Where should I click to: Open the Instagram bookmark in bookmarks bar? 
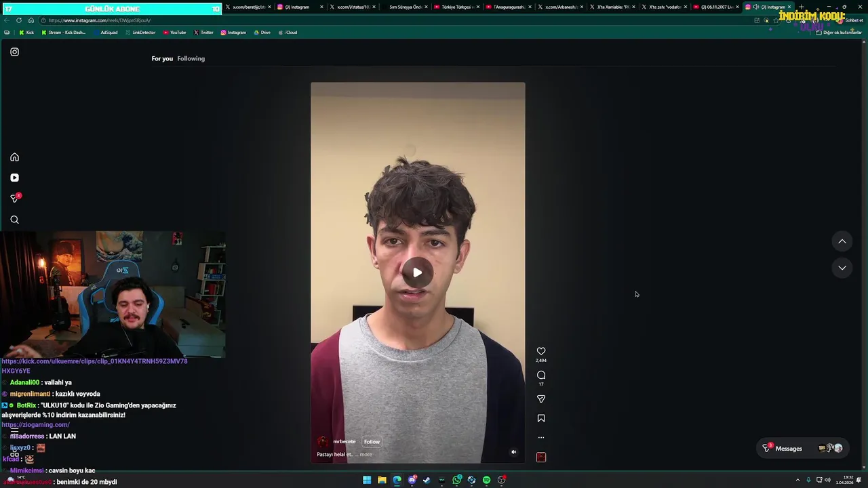point(233,33)
